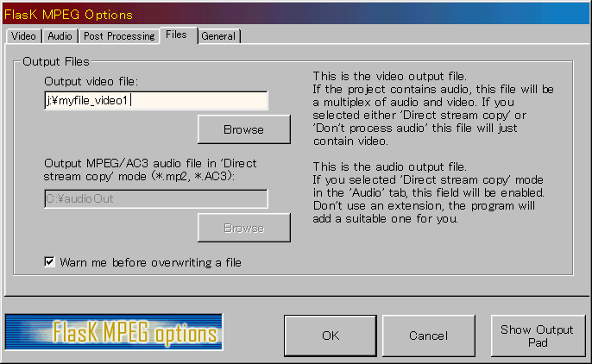The image size is (592, 364).
Task: Click the Files tab
Action: pos(178,35)
